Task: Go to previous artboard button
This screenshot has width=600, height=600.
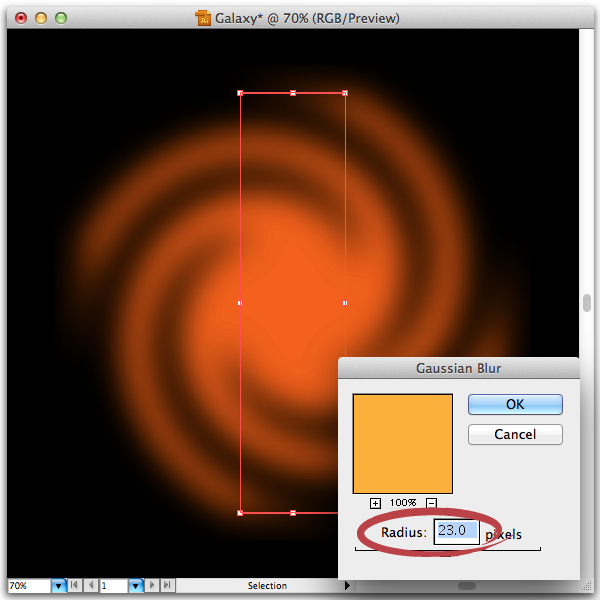Action: point(91,585)
